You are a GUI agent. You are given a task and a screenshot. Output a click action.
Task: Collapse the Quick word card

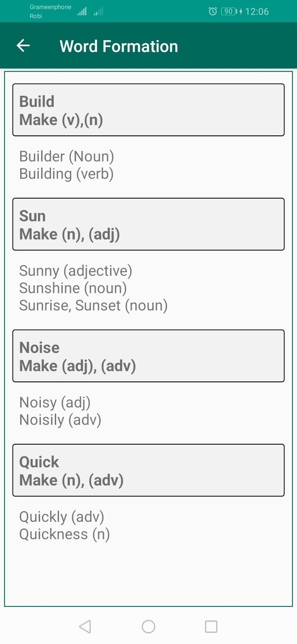[x=148, y=470]
